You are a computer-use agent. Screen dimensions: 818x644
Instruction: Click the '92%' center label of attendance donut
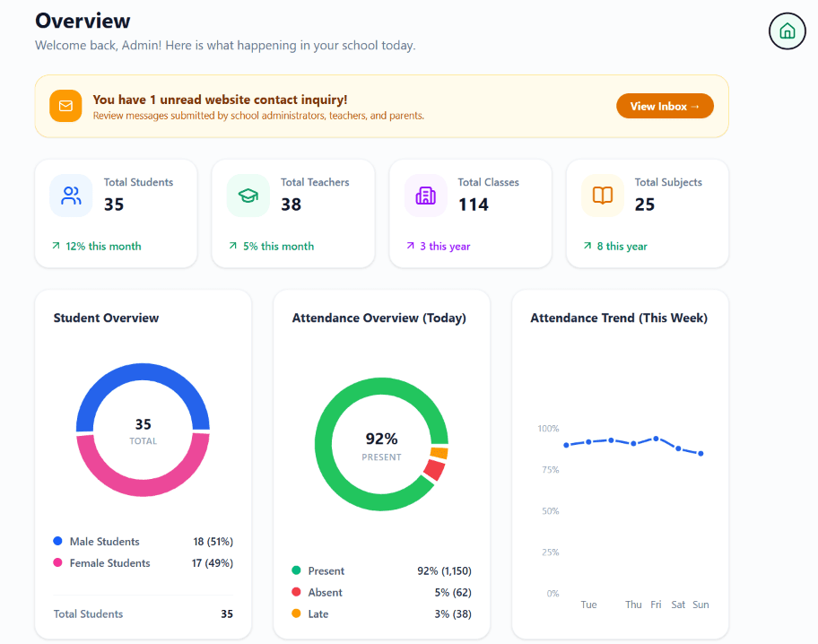tap(381, 439)
